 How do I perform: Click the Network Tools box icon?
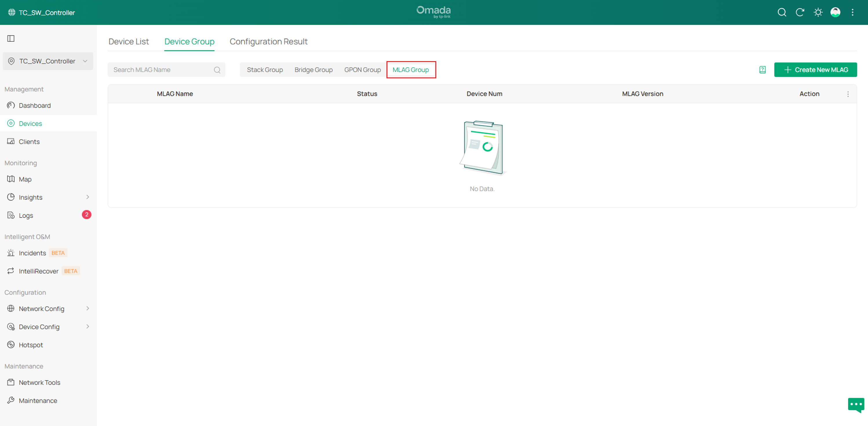pyautogui.click(x=11, y=382)
